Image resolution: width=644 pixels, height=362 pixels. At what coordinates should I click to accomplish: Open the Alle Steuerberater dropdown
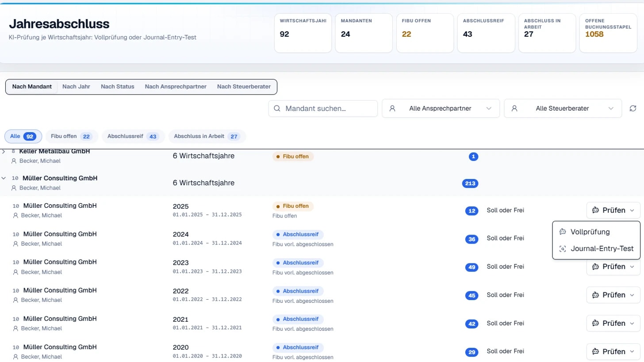pyautogui.click(x=563, y=108)
